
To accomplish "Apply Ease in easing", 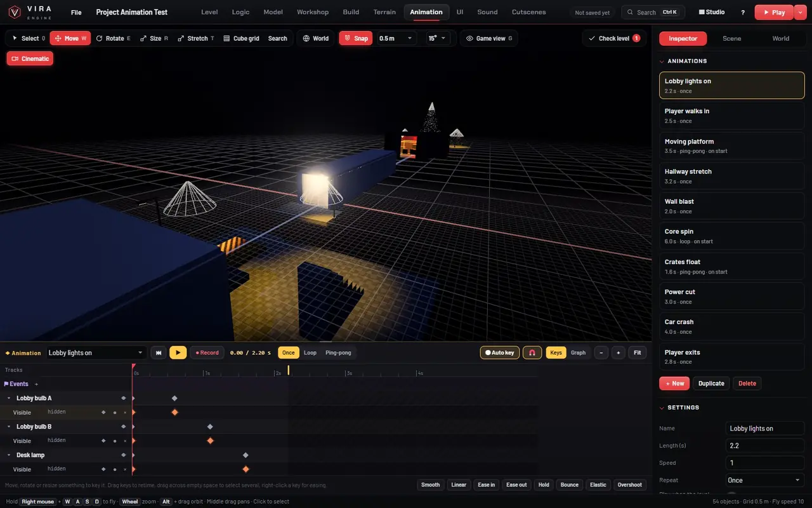I will 487,485.
